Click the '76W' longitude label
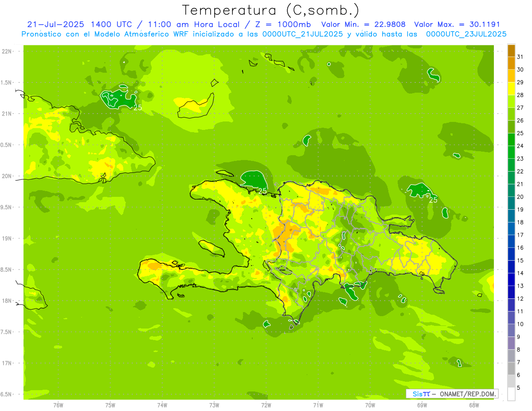The height and width of the screenshot is (411, 532). pos(58,405)
